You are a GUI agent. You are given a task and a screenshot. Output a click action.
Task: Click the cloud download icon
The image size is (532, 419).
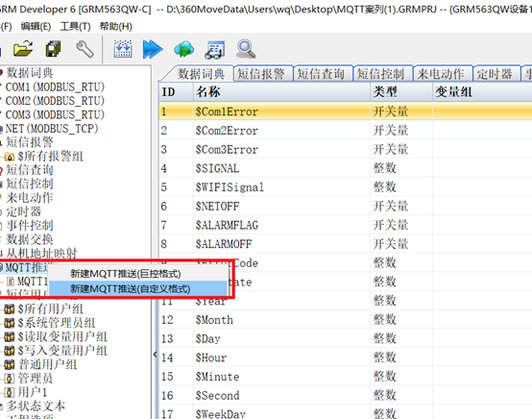pyautogui.click(x=183, y=49)
